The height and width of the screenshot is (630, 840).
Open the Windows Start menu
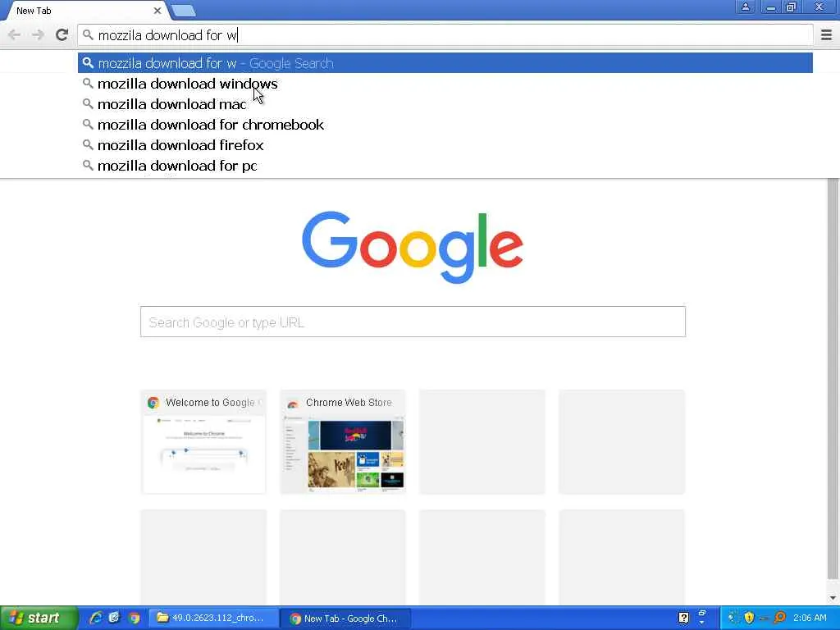[39, 618]
